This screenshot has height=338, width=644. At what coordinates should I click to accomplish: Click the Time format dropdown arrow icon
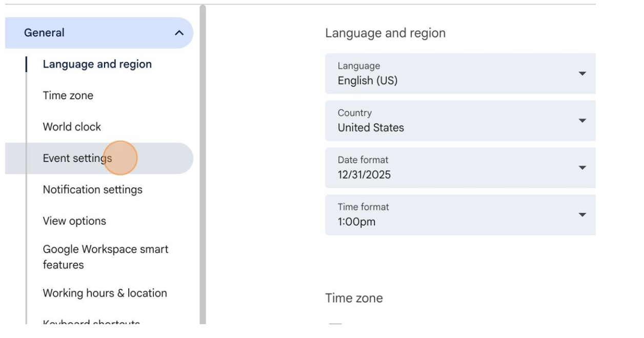pyautogui.click(x=582, y=214)
